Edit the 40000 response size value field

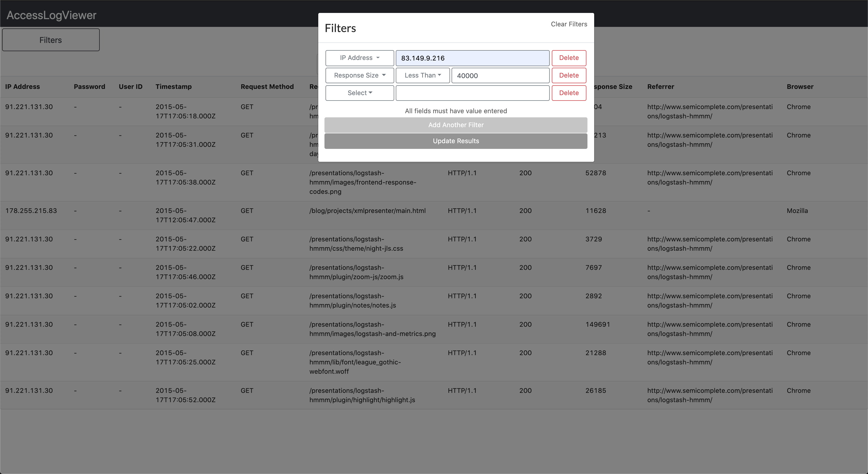(500, 75)
